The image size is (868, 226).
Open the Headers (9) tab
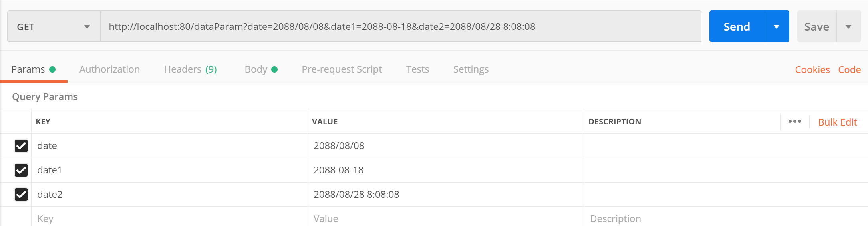click(190, 69)
